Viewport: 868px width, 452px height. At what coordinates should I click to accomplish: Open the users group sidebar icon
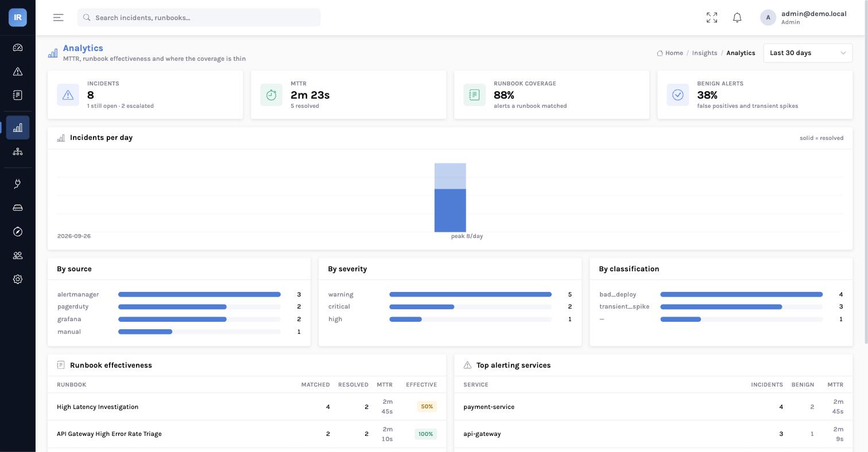(x=18, y=255)
